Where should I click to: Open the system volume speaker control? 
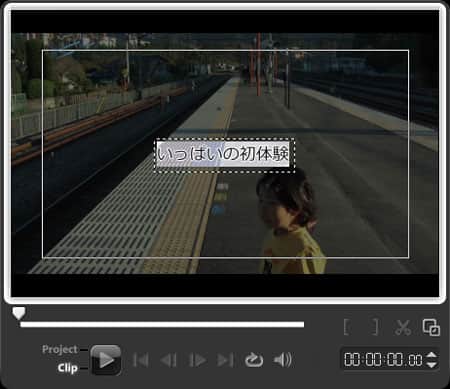[283, 360]
